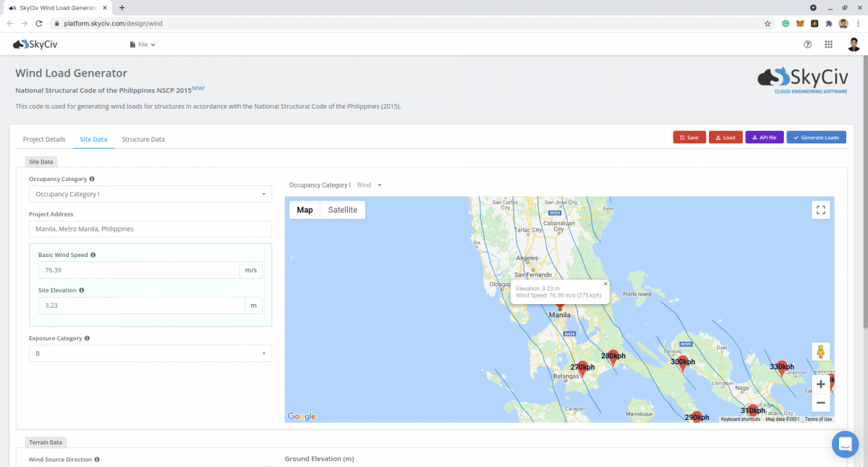The height and width of the screenshot is (467, 868).
Task: Switch map to Satellite view
Action: [x=342, y=210]
